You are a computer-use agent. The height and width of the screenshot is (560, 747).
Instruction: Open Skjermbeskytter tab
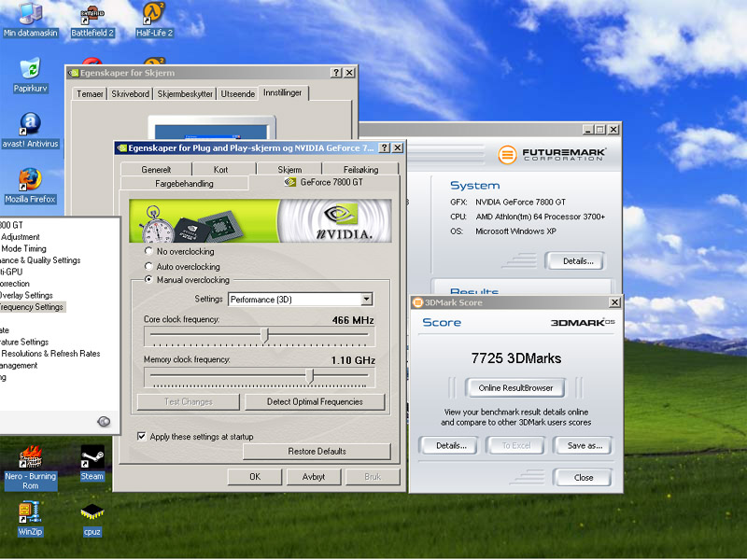185,94
